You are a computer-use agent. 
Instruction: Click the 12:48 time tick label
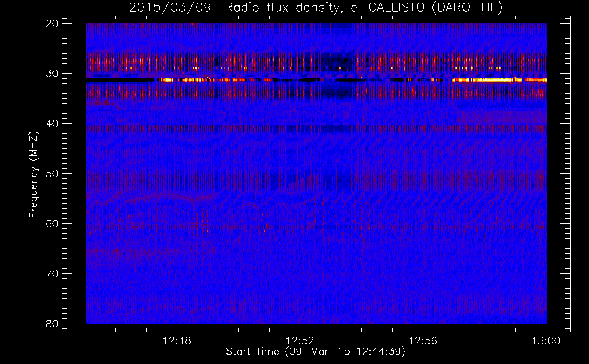177,341
